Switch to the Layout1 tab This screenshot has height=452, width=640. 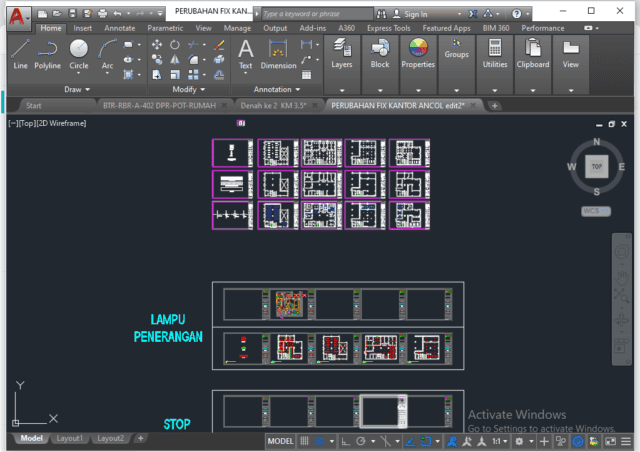pos(69,438)
